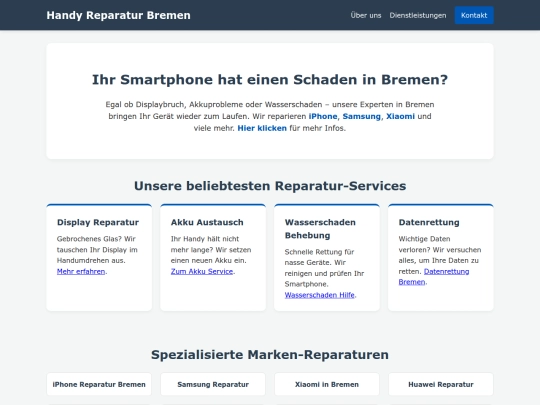
Task: Click the Datenrettung card heading
Action: 429,222
